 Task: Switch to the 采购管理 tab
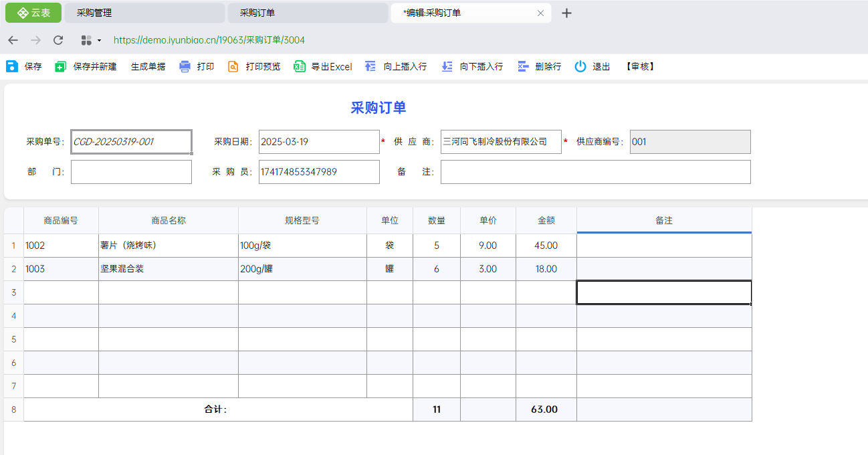(x=144, y=13)
